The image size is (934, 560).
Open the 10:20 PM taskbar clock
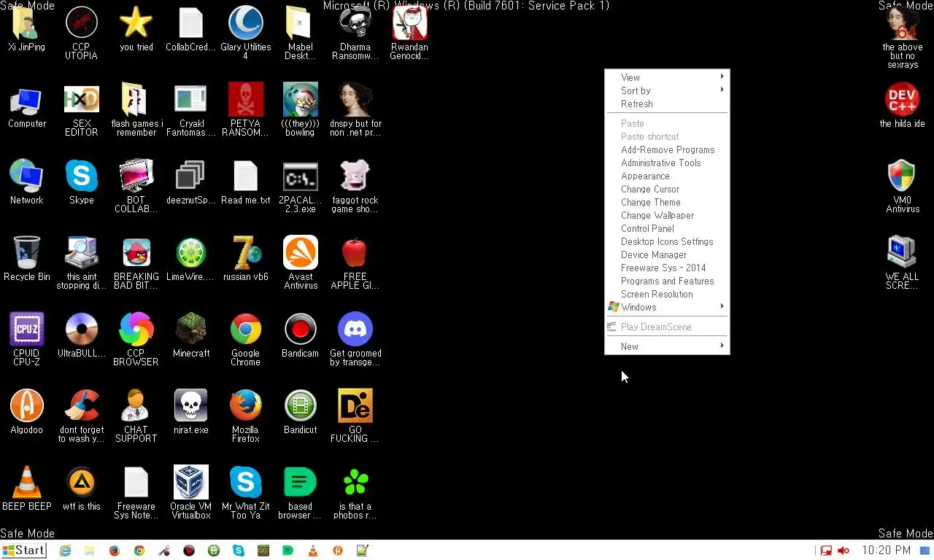point(886,551)
